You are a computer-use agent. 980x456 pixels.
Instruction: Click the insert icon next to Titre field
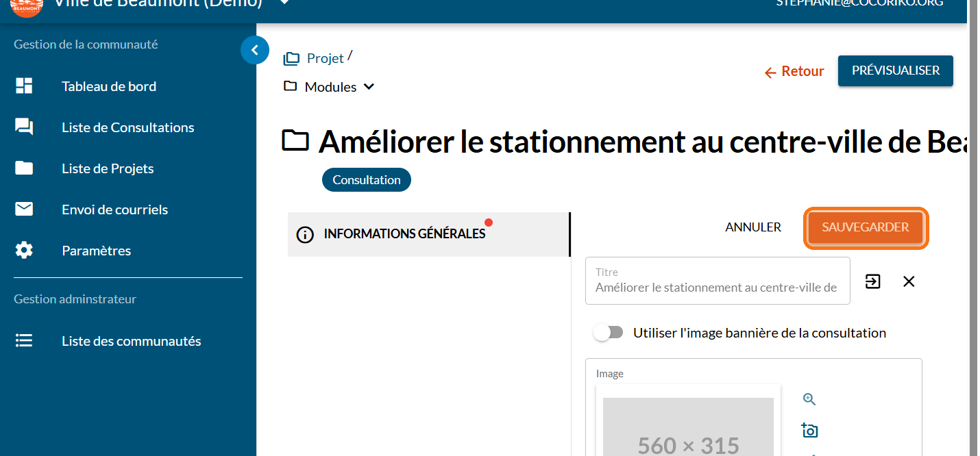click(x=872, y=281)
